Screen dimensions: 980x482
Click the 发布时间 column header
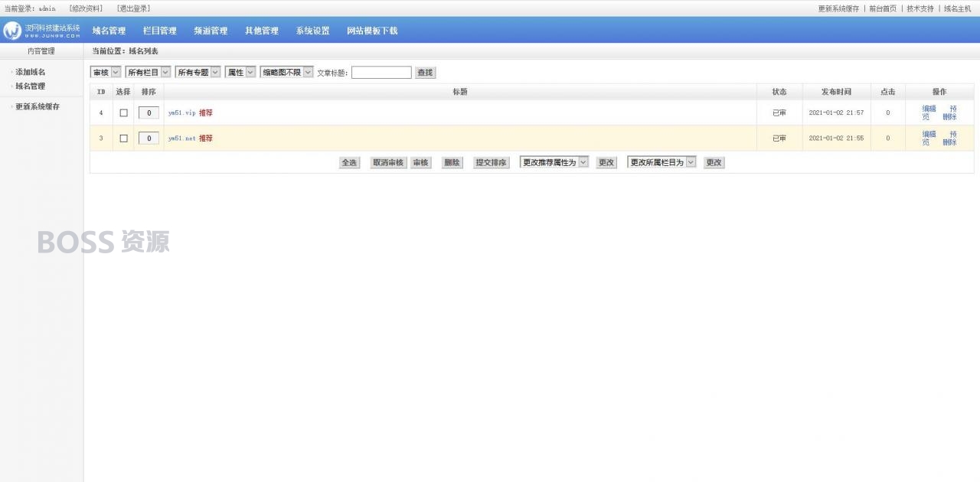(x=836, y=92)
